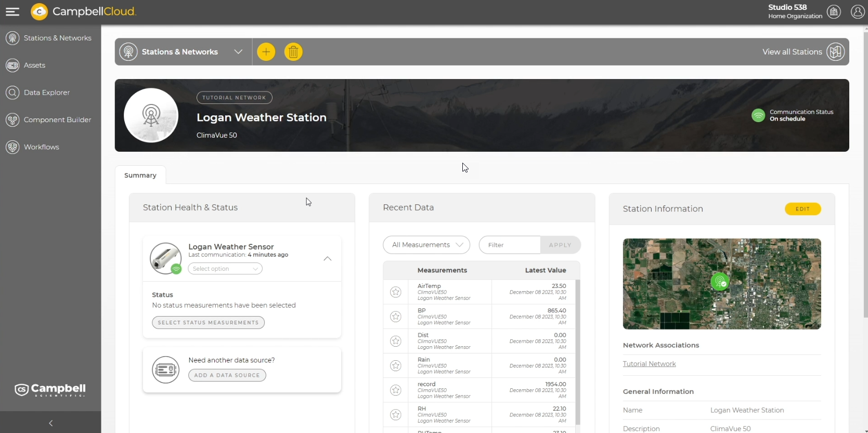Click the station tower avatar image

tap(151, 115)
